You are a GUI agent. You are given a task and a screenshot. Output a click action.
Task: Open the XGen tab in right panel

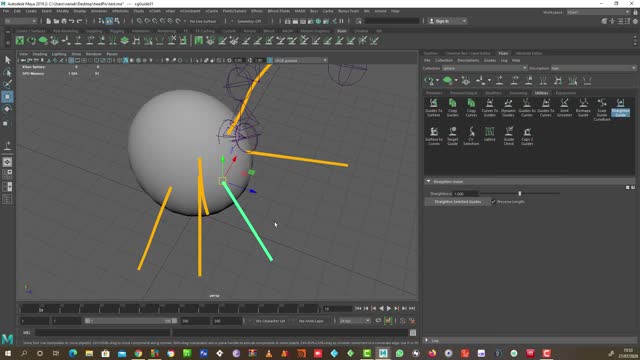503,53
